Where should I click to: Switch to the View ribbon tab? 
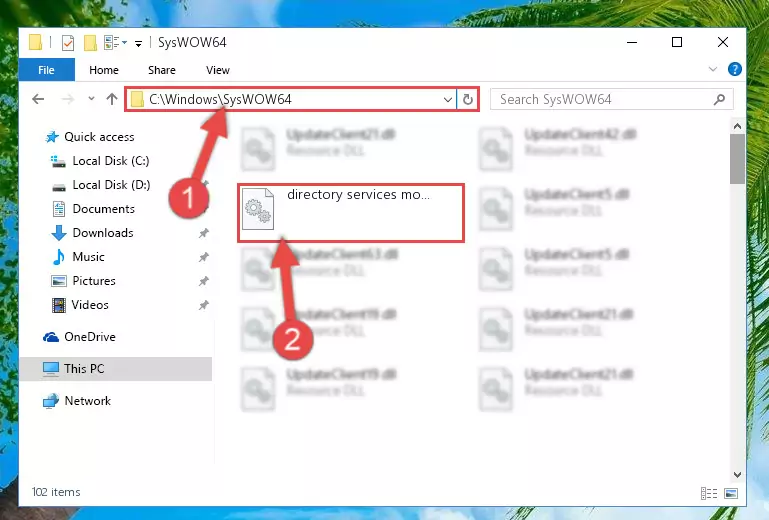(x=218, y=70)
